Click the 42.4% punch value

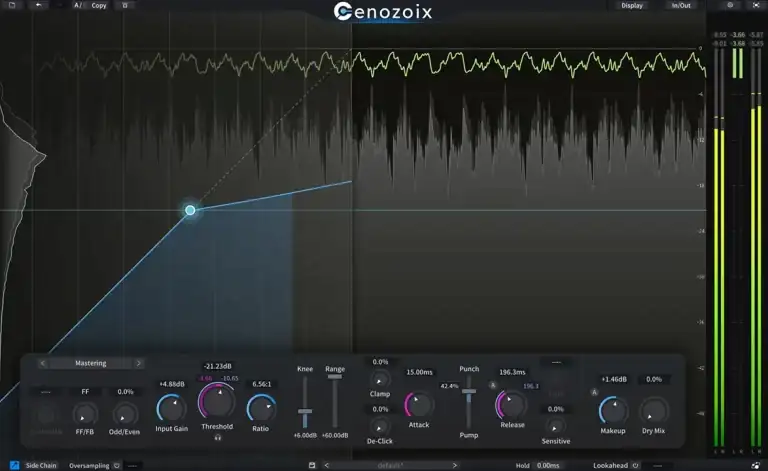coord(449,386)
